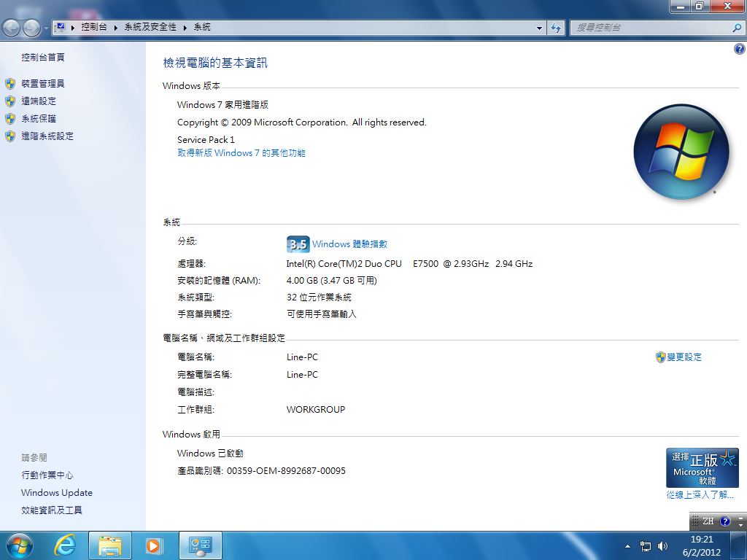This screenshot has height=560, width=747.
Task: Show hidden tray icons arrow
Action: [627, 546]
